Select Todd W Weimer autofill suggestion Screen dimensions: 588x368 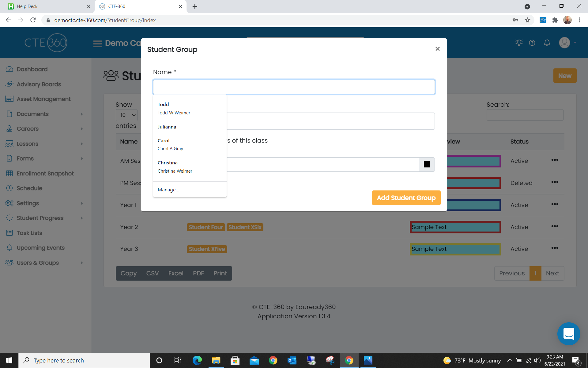click(174, 109)
